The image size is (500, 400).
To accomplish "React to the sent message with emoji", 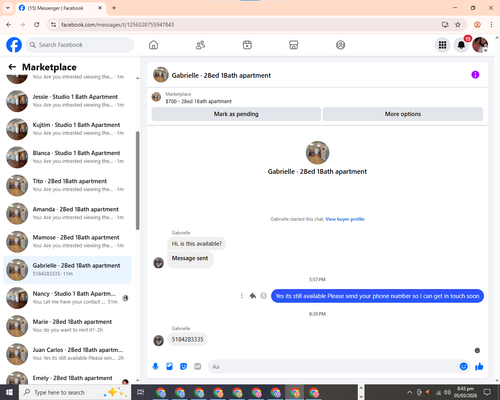I will click(x=264, y=296).
